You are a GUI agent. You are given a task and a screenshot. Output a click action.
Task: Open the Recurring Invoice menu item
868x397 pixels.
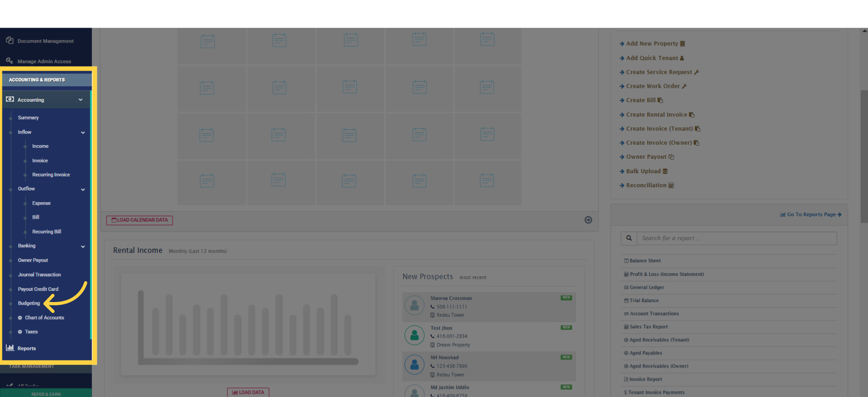51,175
